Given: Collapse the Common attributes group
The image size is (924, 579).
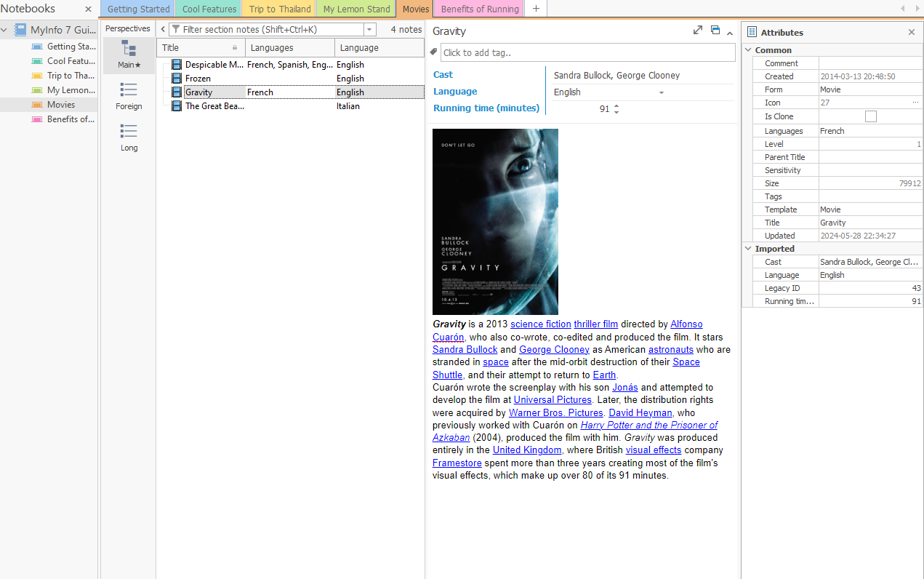Looking at the screenshot, I should pos(749,50).
